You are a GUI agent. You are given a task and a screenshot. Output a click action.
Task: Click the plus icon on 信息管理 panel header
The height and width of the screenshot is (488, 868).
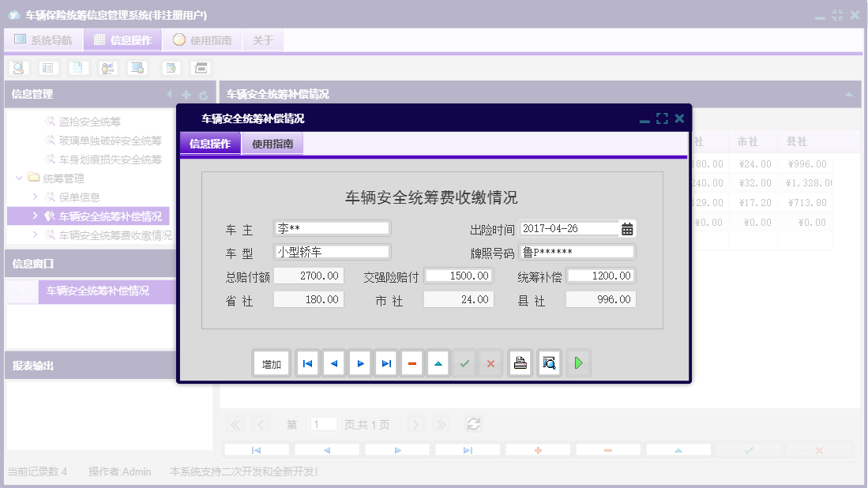coord(186,94)
